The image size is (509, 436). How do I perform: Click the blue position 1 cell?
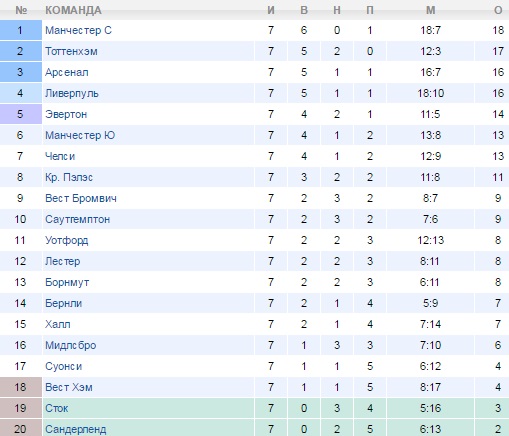pos(21,30)
